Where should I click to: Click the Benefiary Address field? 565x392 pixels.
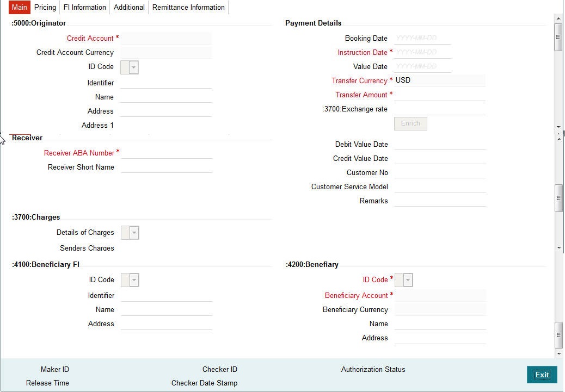(x=440, y=338)
